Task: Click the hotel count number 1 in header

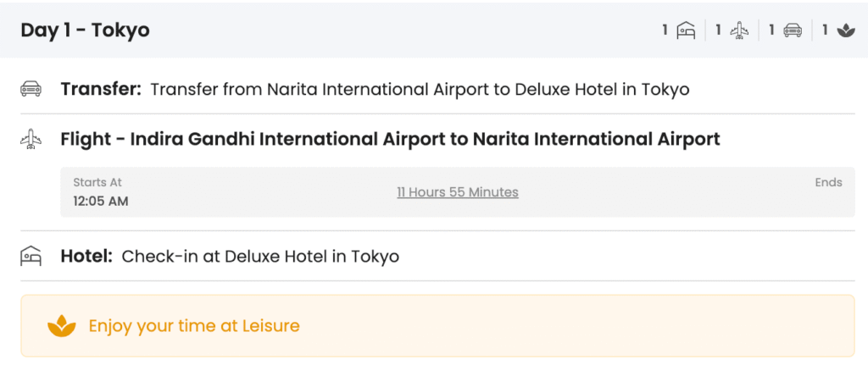Action: (x=665, y=30)
